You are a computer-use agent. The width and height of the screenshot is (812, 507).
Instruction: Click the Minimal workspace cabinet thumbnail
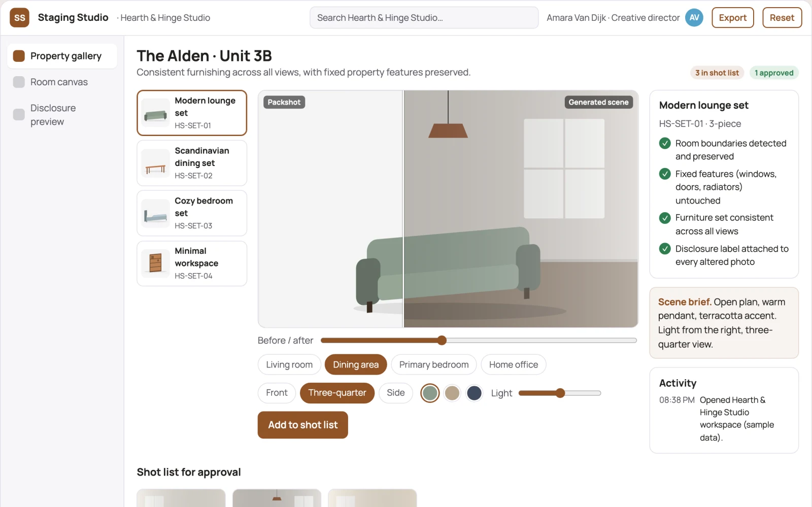tap(155, 264)
